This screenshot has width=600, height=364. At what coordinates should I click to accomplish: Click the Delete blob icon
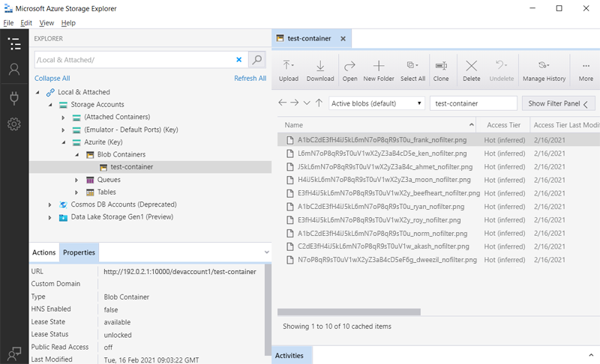471,70
